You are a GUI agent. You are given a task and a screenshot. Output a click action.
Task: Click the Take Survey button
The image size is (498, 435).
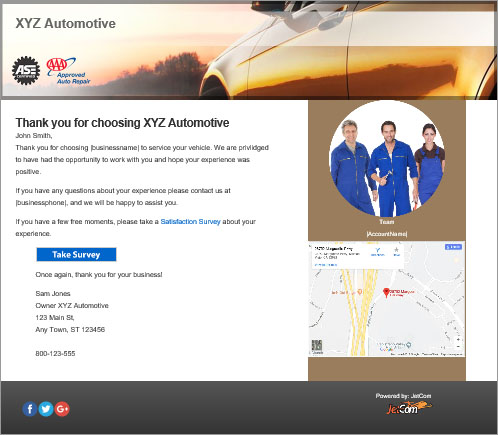(76, 255)
